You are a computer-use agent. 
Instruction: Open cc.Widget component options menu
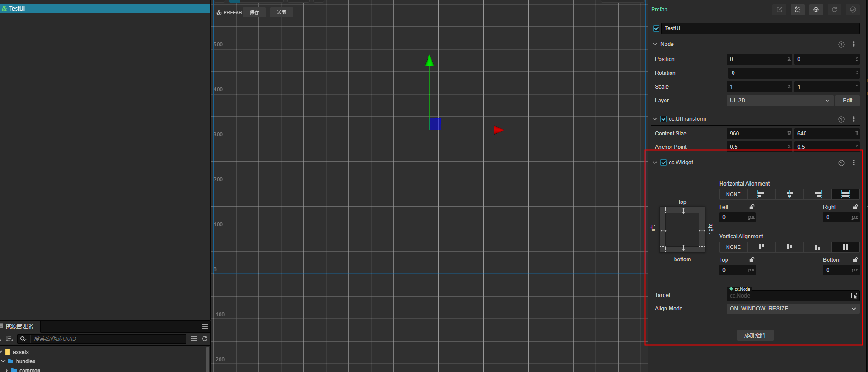tap(854, 163)
